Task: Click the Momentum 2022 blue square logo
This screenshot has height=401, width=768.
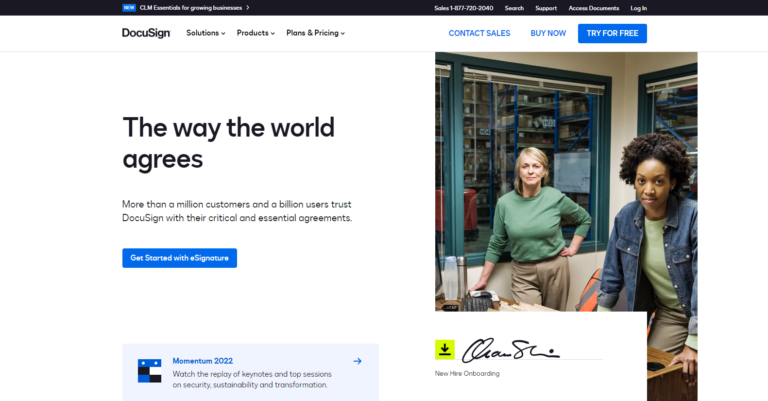Action: (x=149, y=371)
